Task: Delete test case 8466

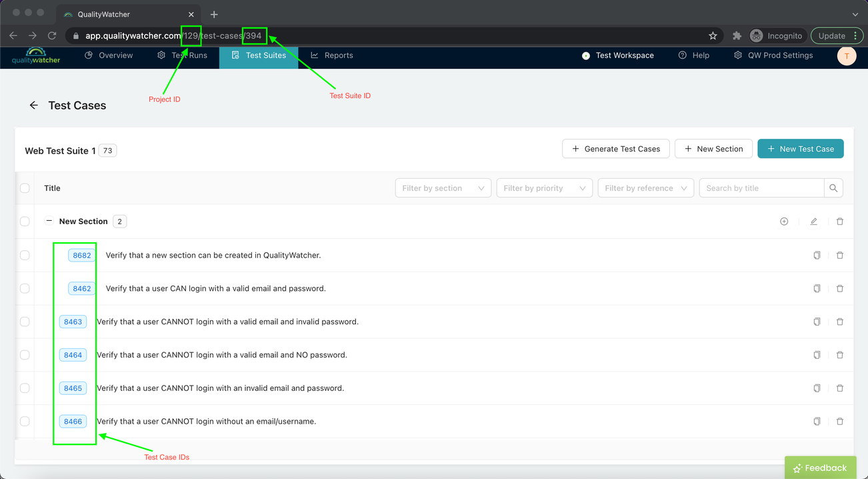Action: pyautogui.click(x=840, y=422)
